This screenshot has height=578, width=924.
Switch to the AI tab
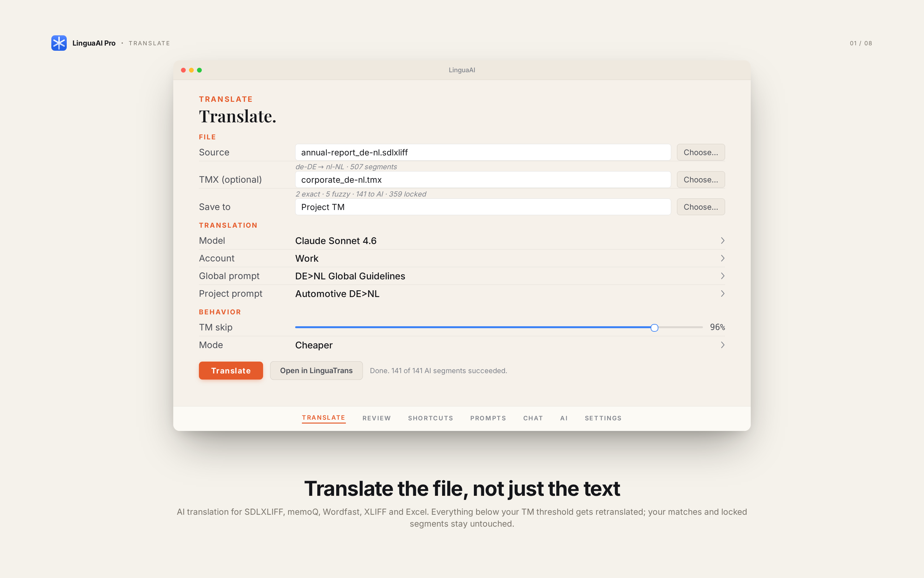[x=564, y=418]
